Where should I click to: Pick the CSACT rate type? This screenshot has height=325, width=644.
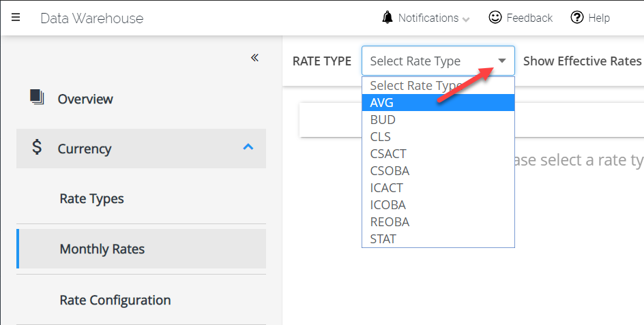click(387, 154)
